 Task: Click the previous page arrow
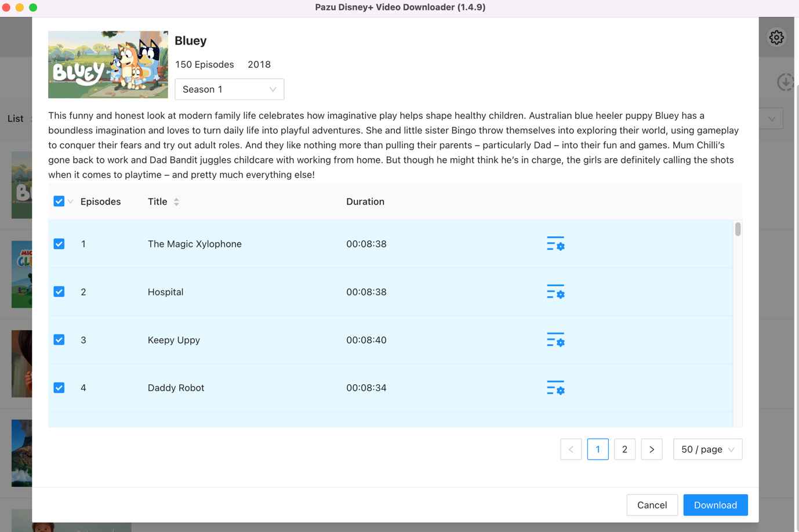tap(571, 449)
